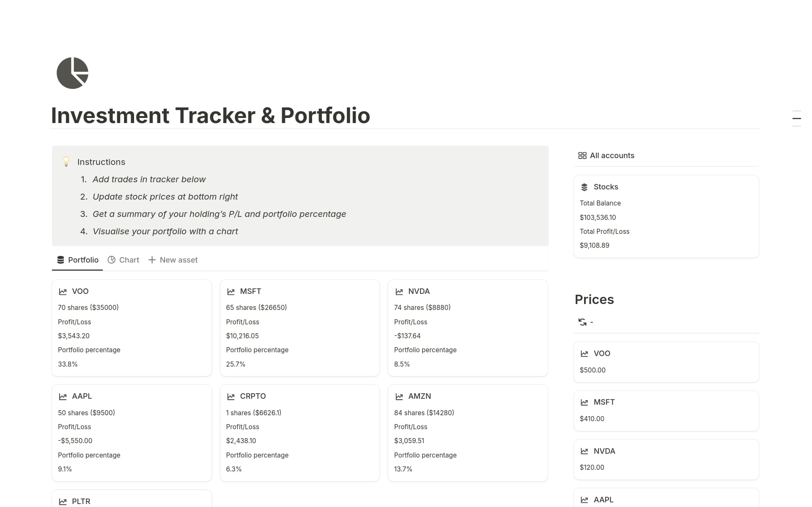
Task: Click the trend icon on the VOO card
Action: click(x=62, y=291)
